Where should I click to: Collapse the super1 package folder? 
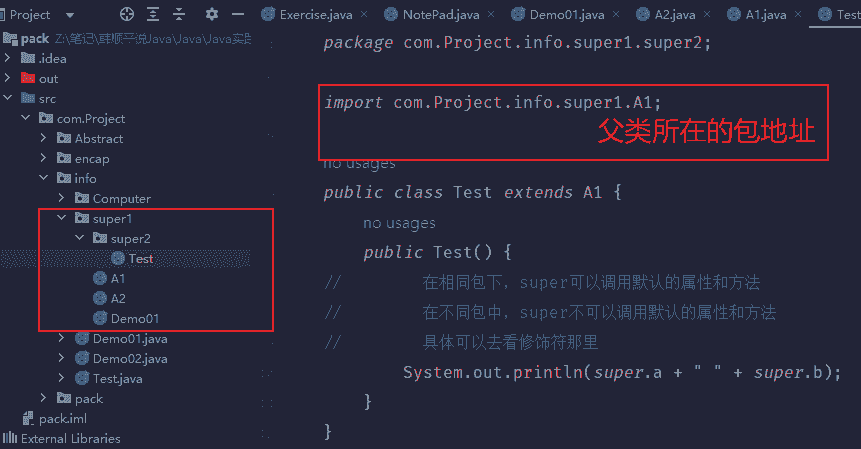click(62, 218)
